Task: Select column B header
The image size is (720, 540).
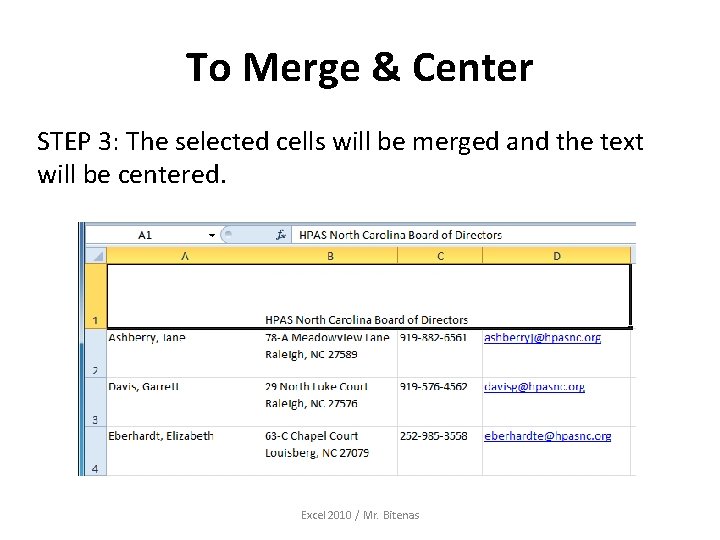Action: coord(330,256)
